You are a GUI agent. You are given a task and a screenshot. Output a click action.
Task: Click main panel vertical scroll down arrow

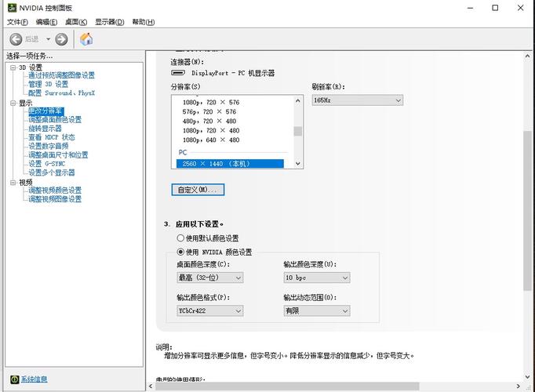point(527,377)
